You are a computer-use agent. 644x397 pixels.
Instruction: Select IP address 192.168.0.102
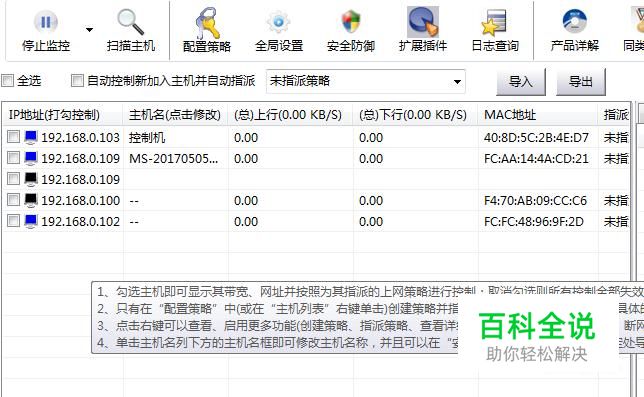coord(80,221)
